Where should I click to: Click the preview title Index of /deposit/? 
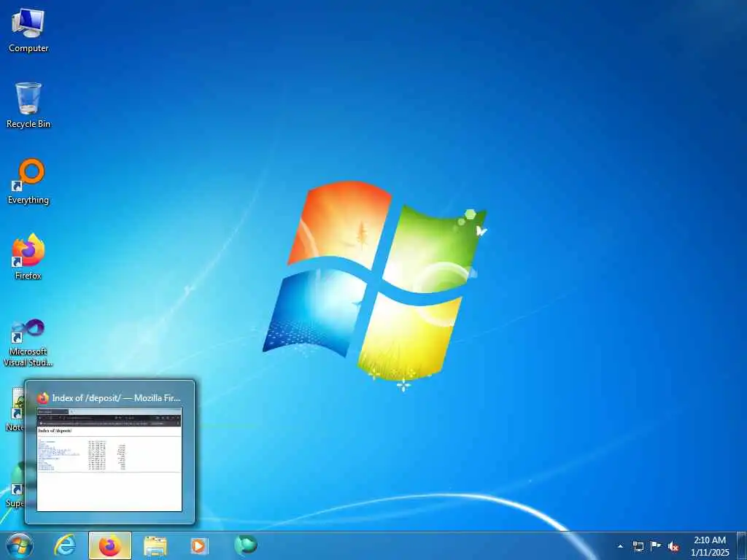pos(116,397)
